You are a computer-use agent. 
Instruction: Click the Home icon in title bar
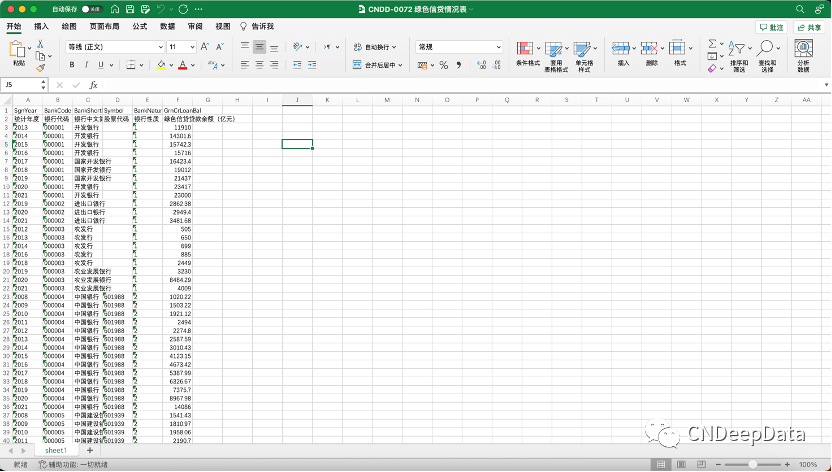[115, 9]
